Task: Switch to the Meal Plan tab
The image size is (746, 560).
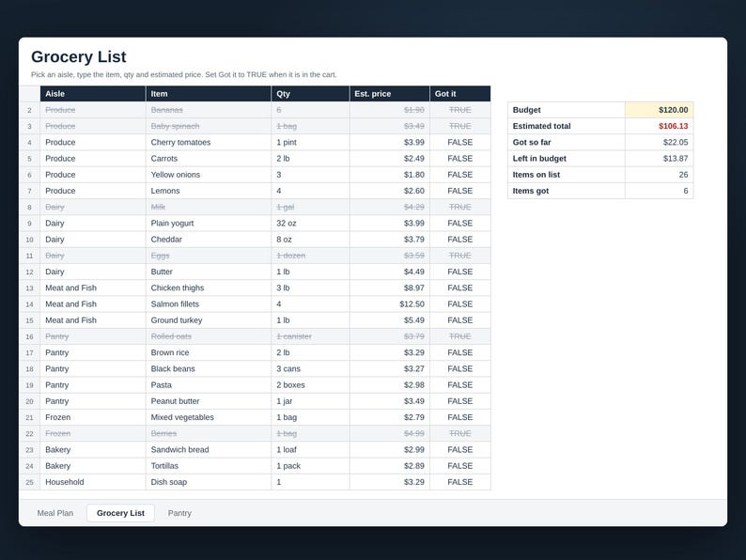Action: (x=55, y=513)
